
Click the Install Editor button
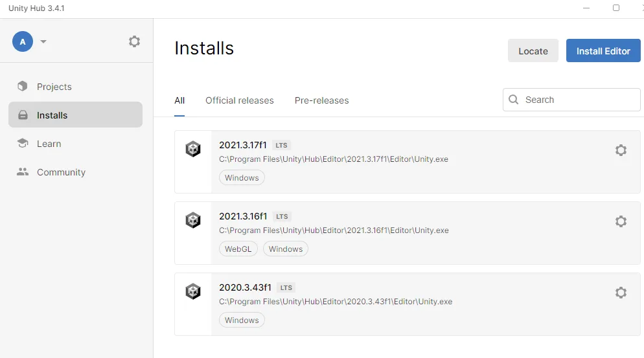[x=603, y=51]
